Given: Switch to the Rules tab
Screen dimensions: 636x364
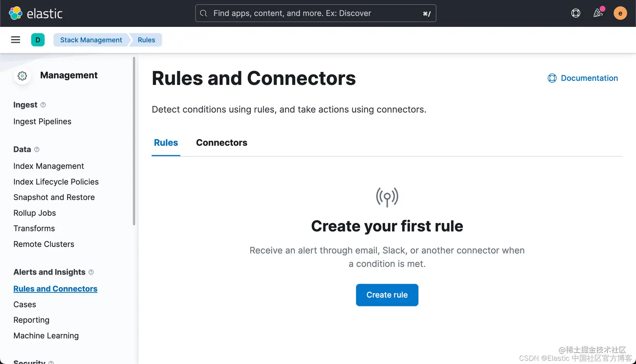Looking at the screenshot, I should pyautogui.click(x=166, y=143).
